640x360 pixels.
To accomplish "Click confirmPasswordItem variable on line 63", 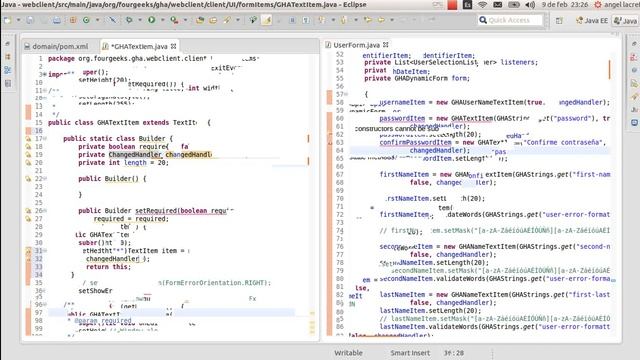I will tap(415, 142).
